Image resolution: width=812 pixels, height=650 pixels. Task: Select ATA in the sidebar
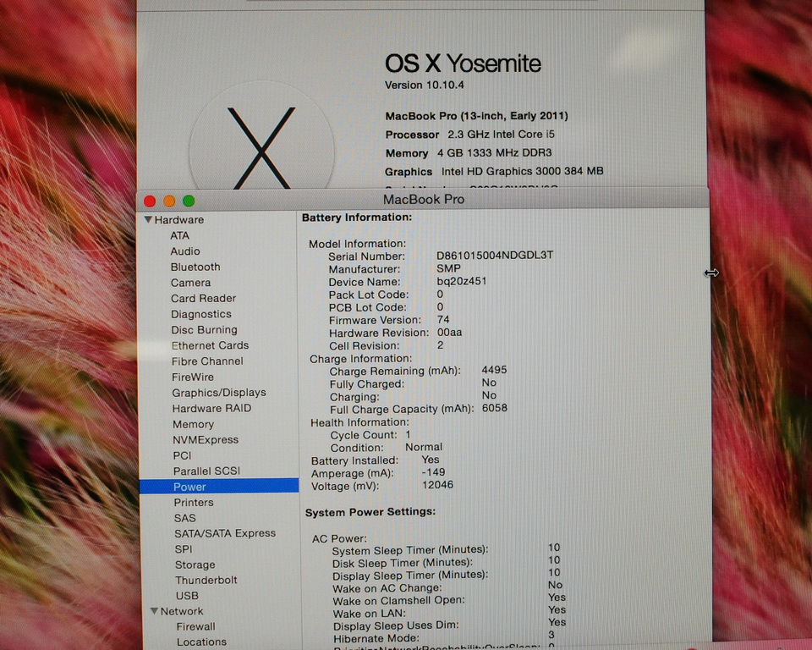point(179,235)
